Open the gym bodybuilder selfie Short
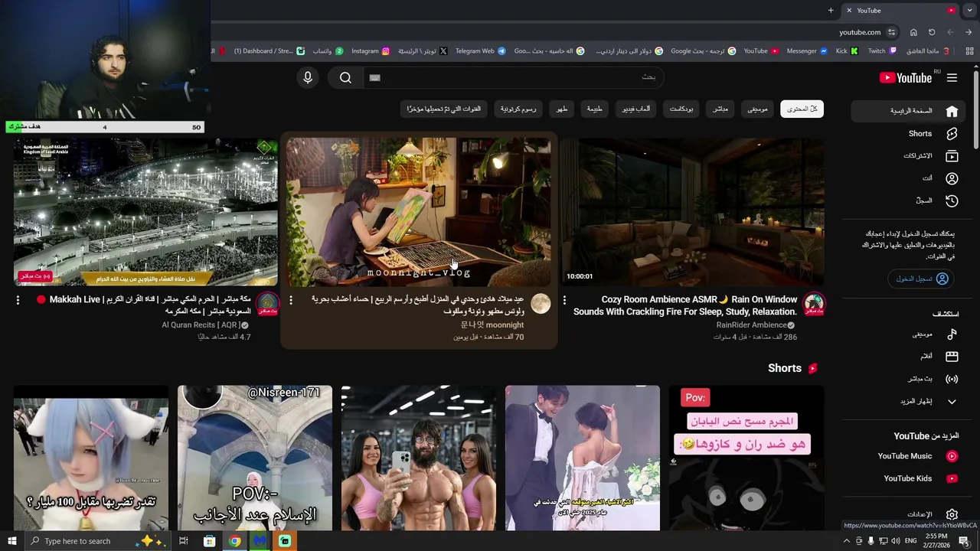Viewport: 980px width, 551px height. (419, 458)
